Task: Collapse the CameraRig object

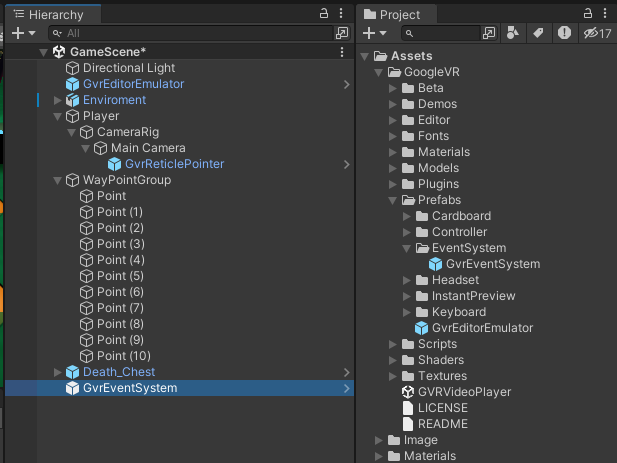Action: (x=71, y=133)
